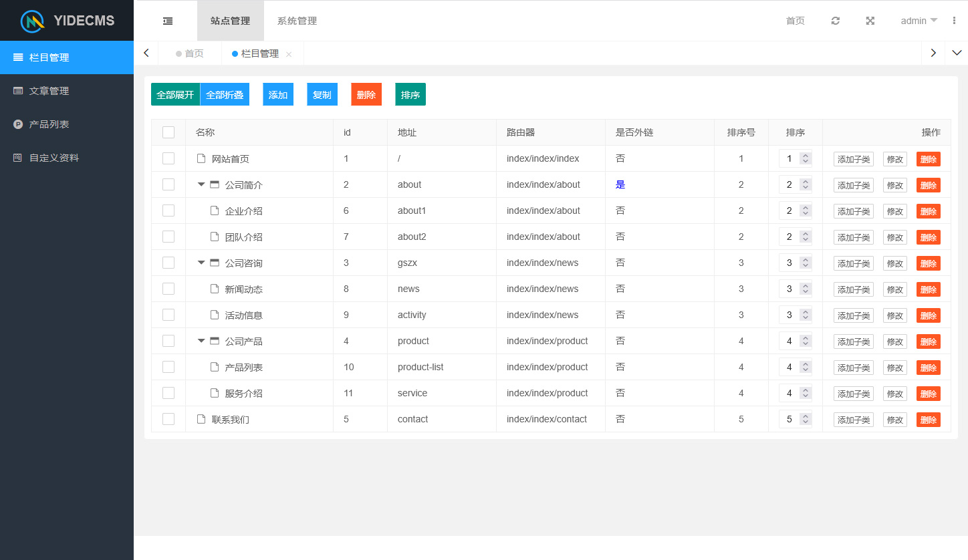Click the YIDECMS logo
This screenshot has width=968, height=560.
coord(67,21)
